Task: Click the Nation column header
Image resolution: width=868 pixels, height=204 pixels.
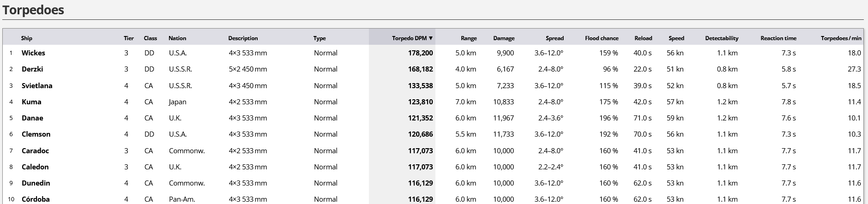Action: [177, 38]
